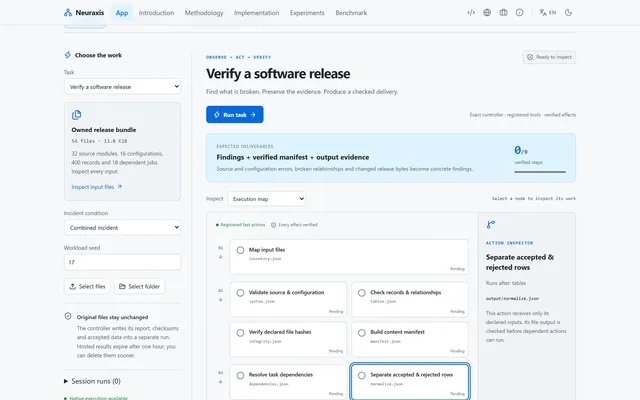Screen dimensions: 640x400
Task: Click the output/normalize.json path text
Action: pos(512,298)
